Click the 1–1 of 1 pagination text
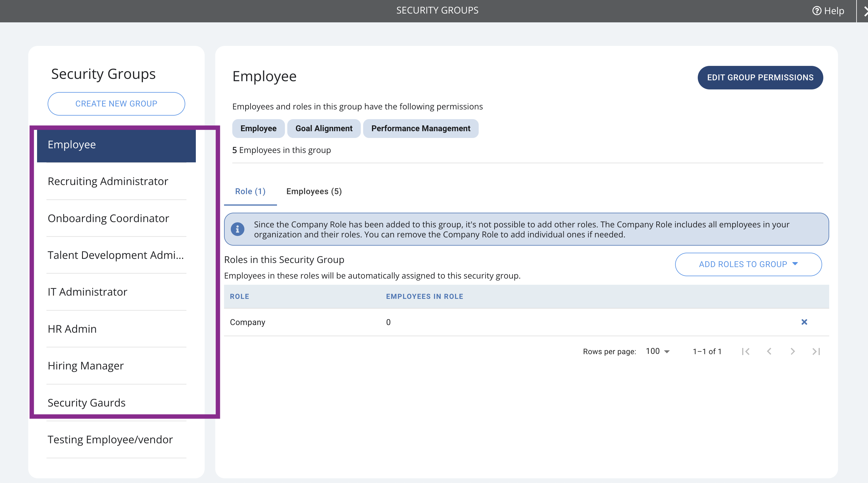 click(x=707, y=352)
